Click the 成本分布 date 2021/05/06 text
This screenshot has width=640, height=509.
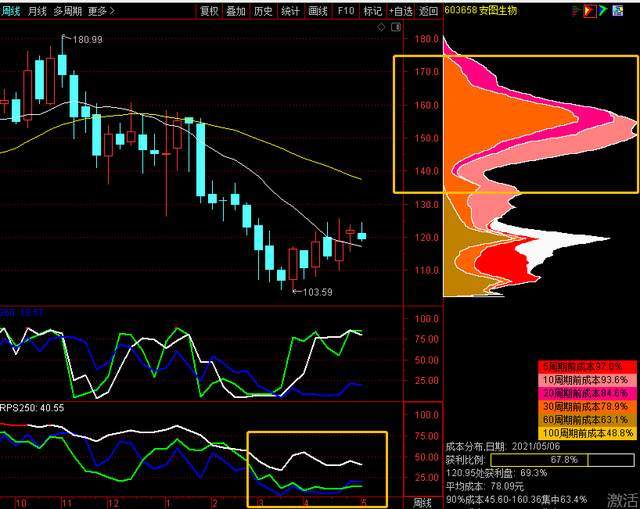tap(502, 446)
